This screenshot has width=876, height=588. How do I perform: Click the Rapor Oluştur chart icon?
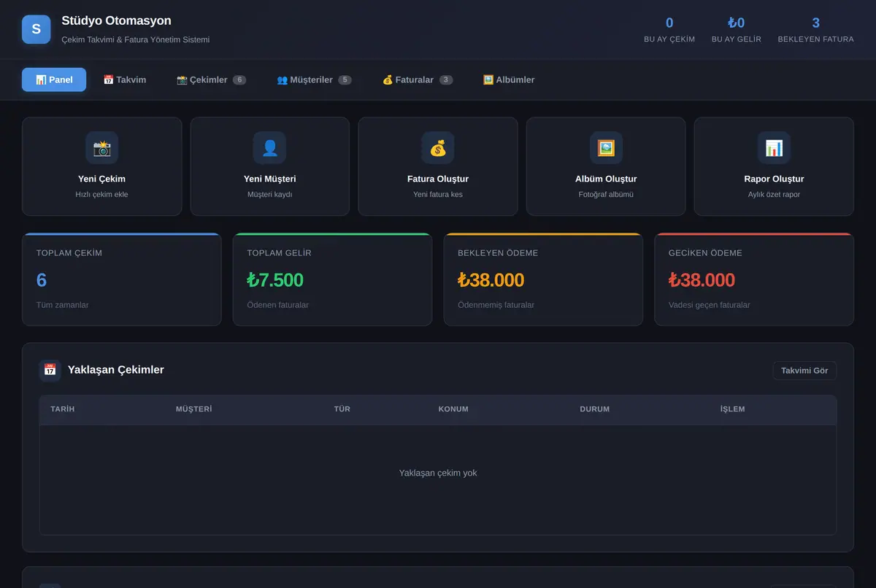pyautogui.click(x=774, y=148)
